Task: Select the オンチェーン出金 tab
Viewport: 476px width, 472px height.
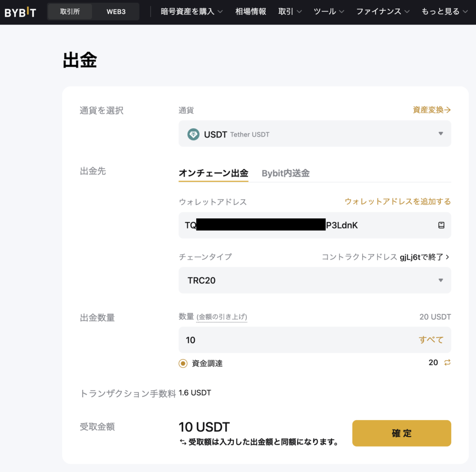Action: [213, 173]
